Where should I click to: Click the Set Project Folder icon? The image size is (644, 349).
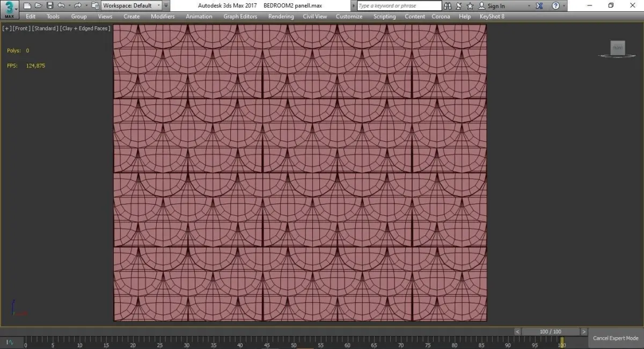[x=95, y=6]
